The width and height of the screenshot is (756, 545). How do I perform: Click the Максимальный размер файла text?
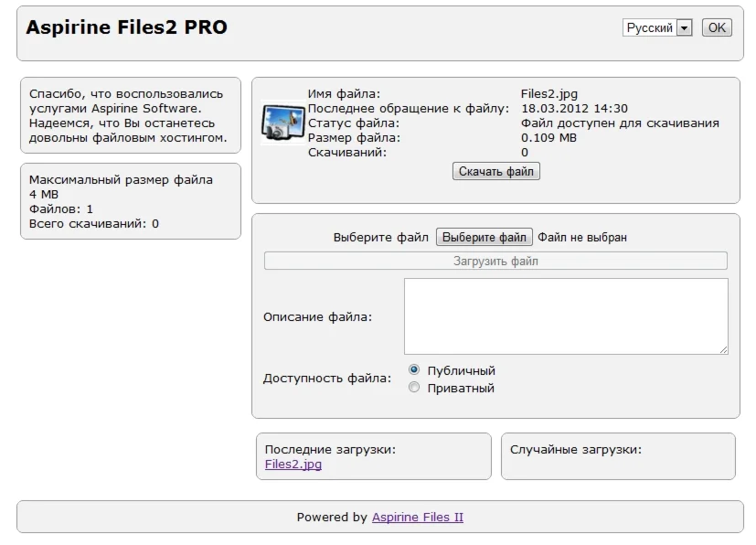tap(121, 179)
